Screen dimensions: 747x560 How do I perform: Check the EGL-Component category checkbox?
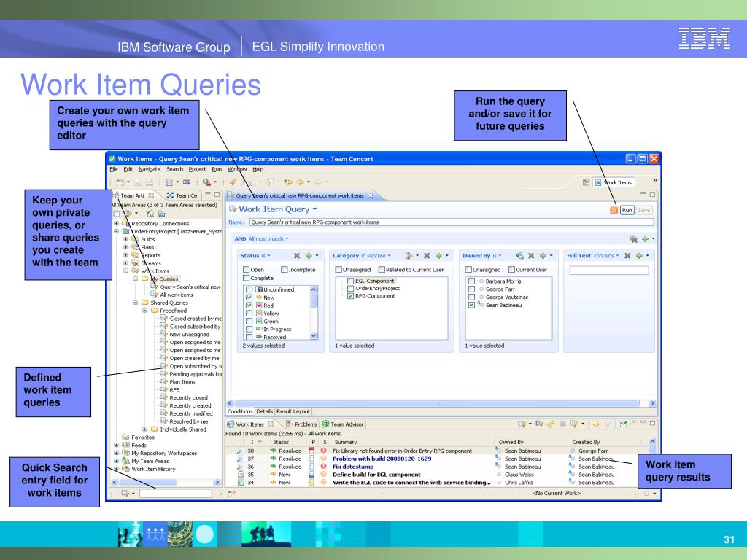[x=351, y=281]
